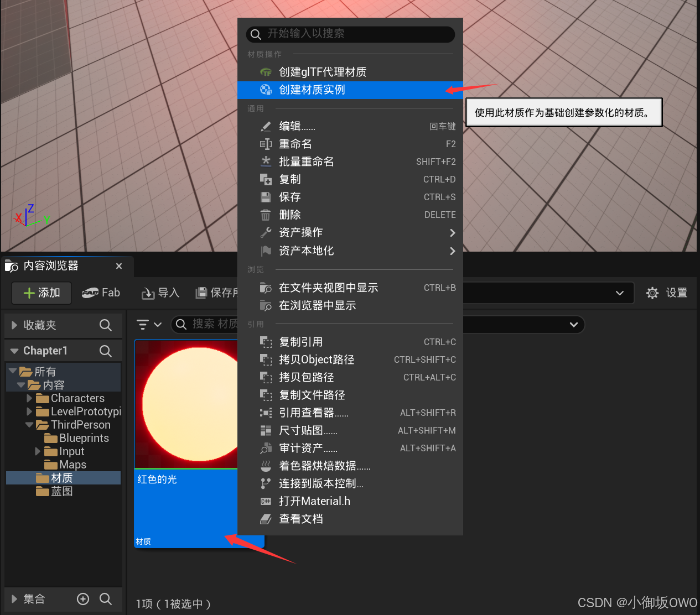Expand the 收藏夹 section

click(14, 325)
